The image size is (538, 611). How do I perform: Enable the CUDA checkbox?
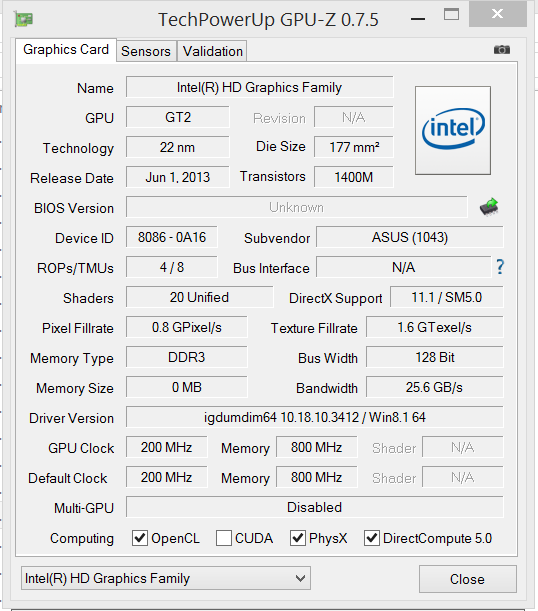click(224, 538)
